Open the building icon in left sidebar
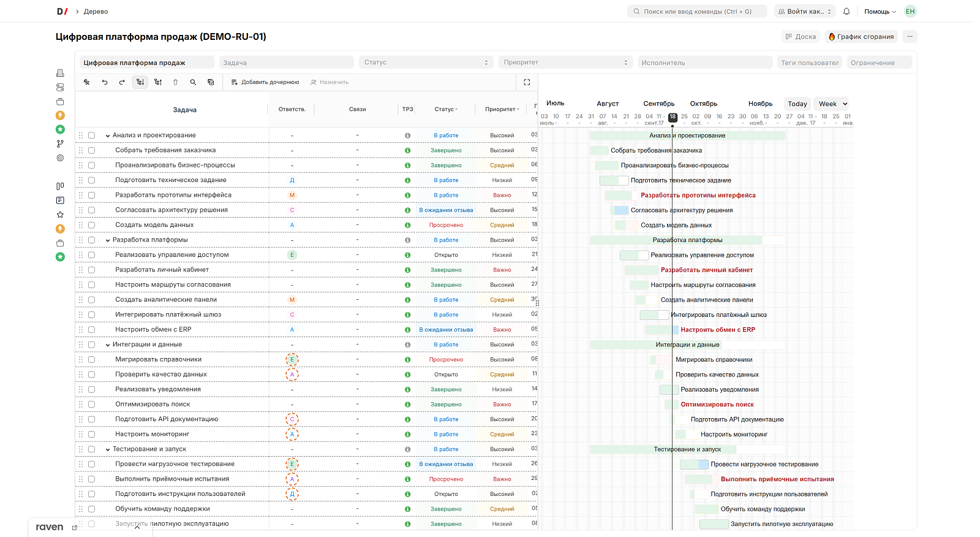This screenshot has width=980, height=537. pyautogui.click(x=60, y=73)
